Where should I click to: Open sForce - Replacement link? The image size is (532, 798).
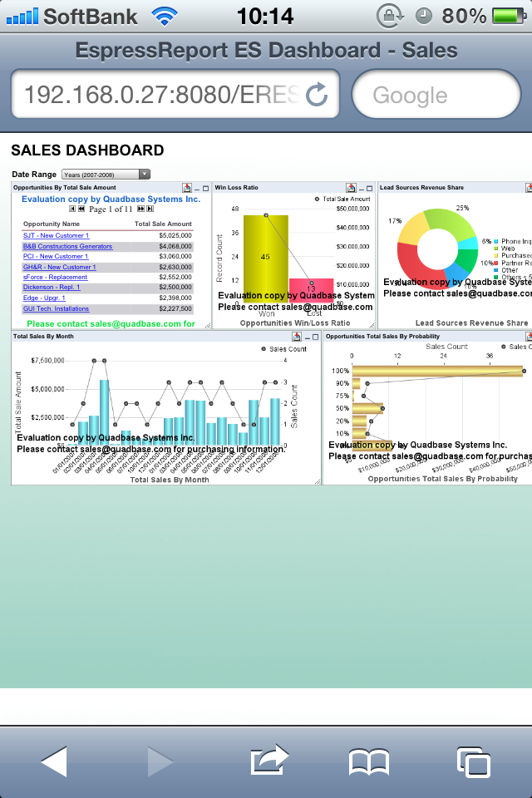(56, 278)
